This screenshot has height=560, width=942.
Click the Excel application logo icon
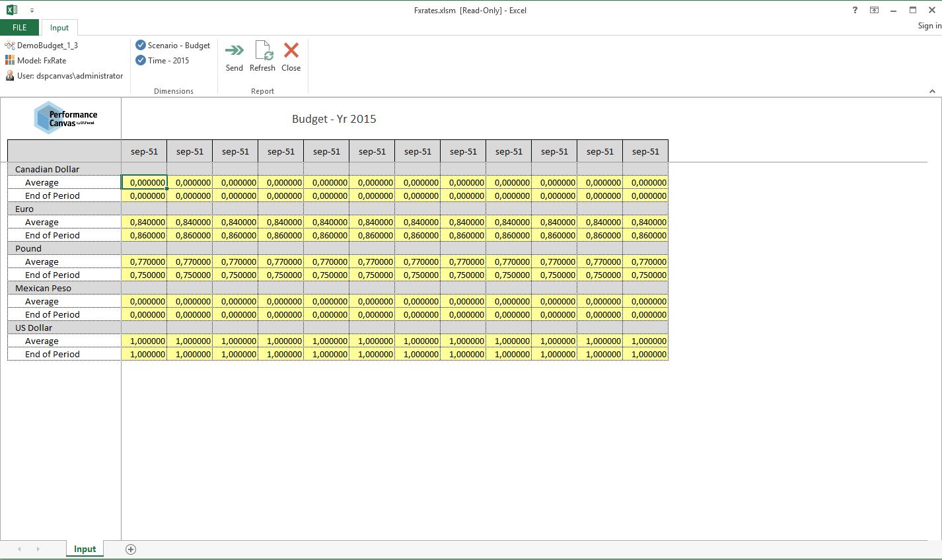(x=12, y=10)
